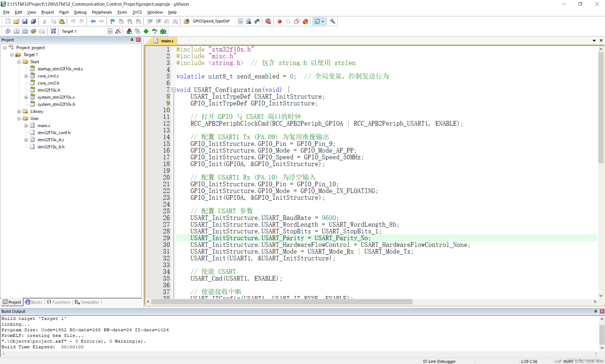
Task: Open Pack Installer icon
Action: point(163,31)
